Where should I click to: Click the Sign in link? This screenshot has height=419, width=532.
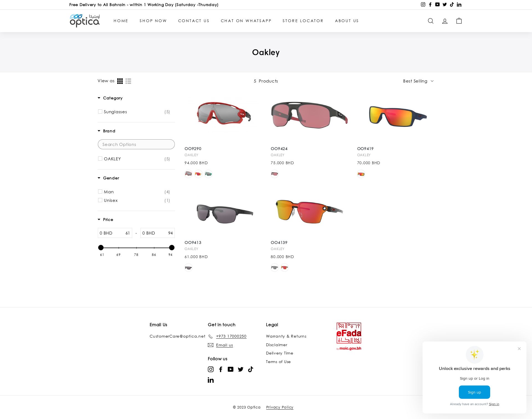click(494, 404)
